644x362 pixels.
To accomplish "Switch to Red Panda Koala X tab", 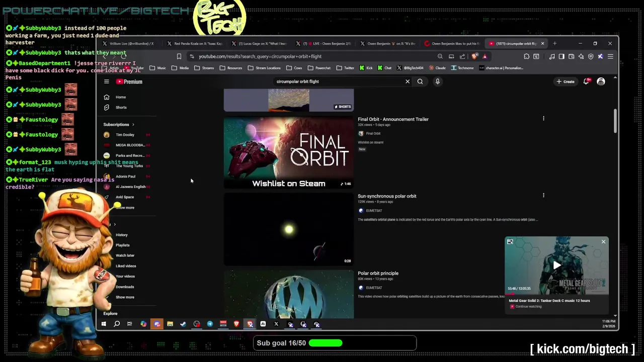I will point(194,43).
